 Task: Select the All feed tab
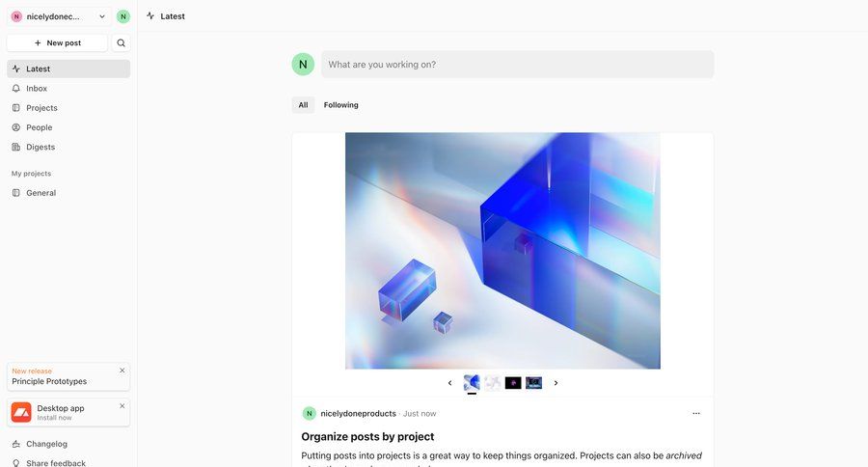304,105
